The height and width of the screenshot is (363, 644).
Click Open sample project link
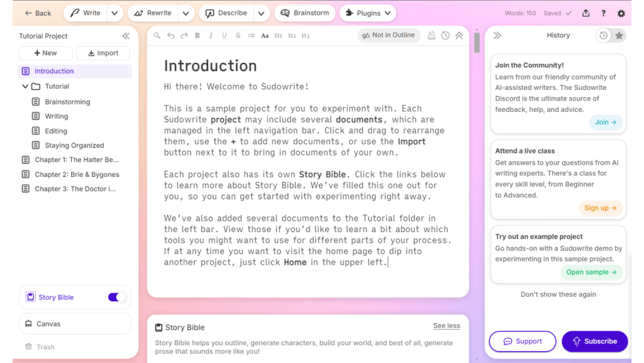(x=591, y=272)
